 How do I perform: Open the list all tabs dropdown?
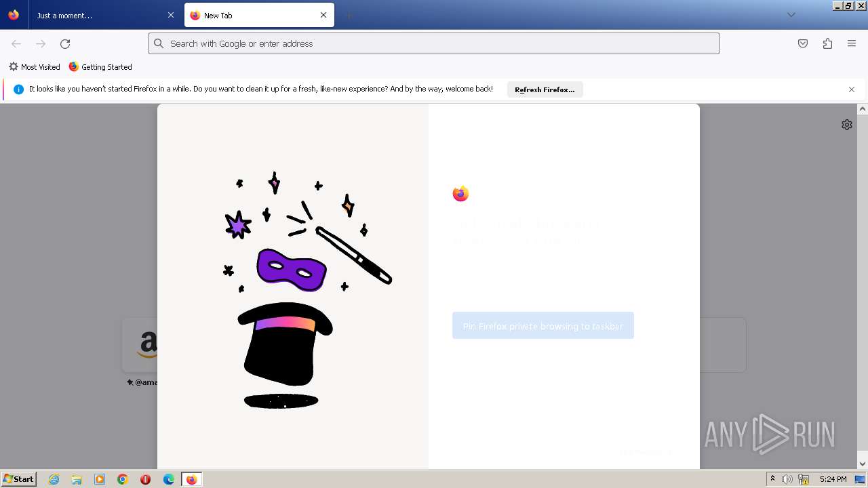(x=791, y=15)
